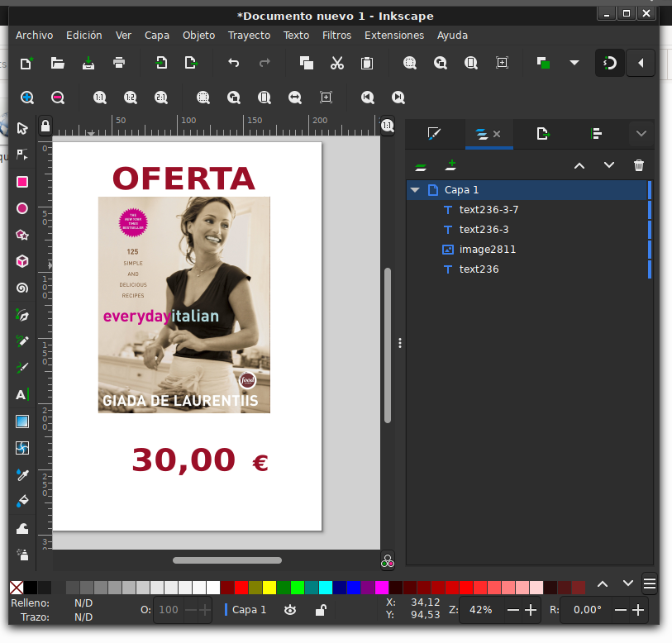Open the palette options menu

click(x=650, y=583)
